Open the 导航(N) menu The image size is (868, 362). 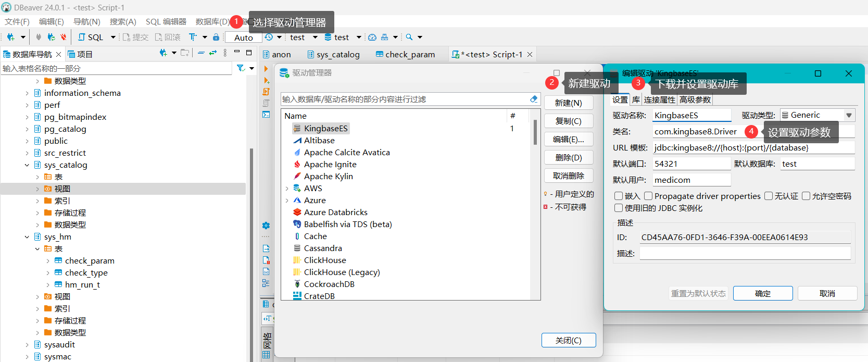86,21
